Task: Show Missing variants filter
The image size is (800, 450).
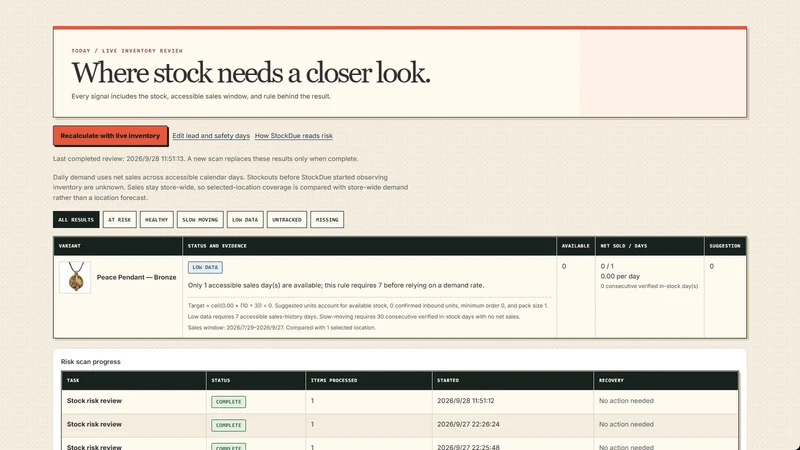Action: [x=327, y=219]
